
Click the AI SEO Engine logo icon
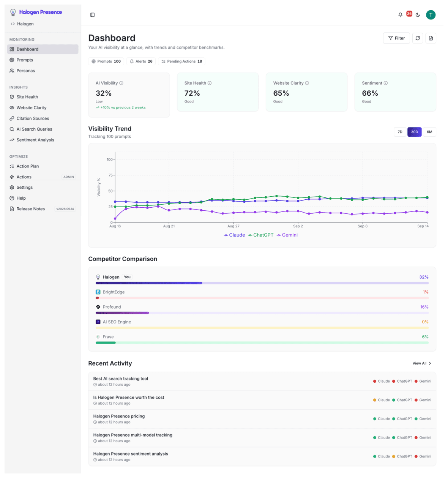98,322
